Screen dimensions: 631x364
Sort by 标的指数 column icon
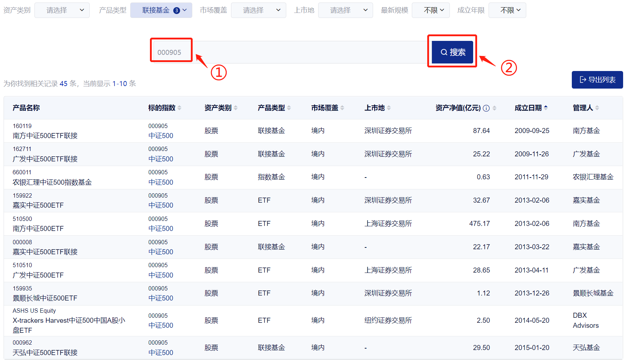point(179,108)
